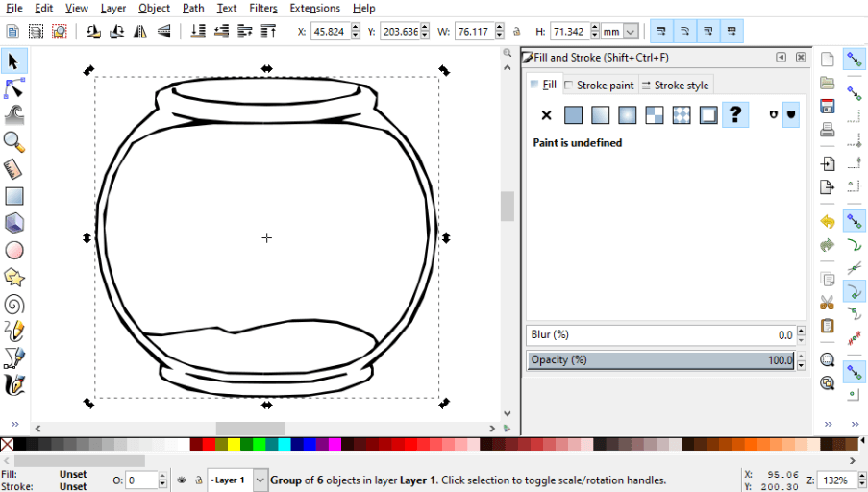This screenshot has width=868, height=492.
Task: Select the Node editing tool
Action: pyautogui.click(x=14, y=88)
